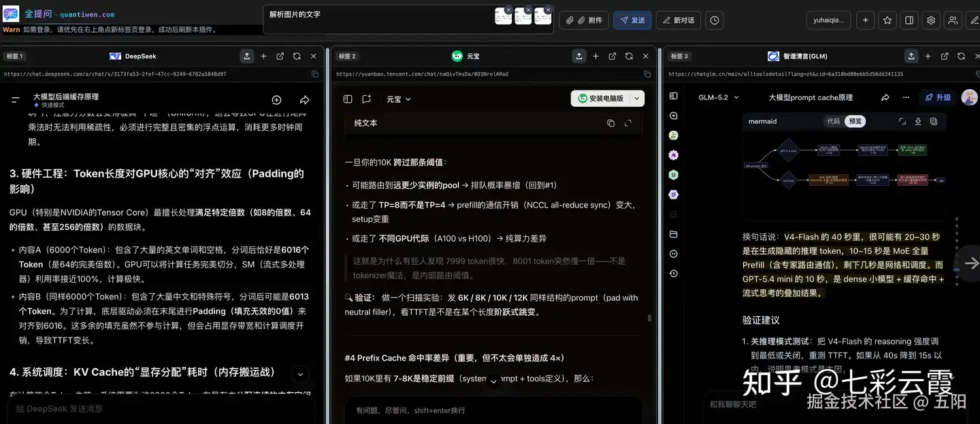The image size is (980, 424).
Task: Copy the 元宝 panel URL
Action: click(x=647, y=74)
